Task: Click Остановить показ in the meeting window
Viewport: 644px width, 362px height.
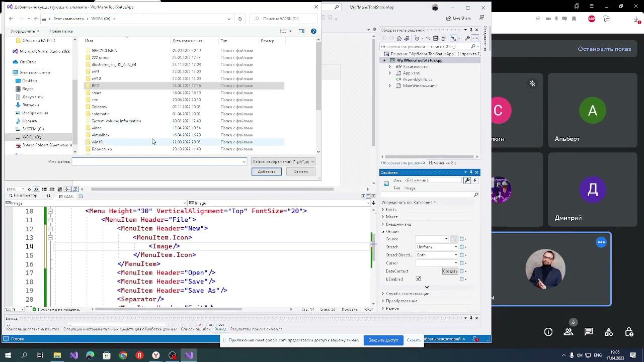Action: 604,49
